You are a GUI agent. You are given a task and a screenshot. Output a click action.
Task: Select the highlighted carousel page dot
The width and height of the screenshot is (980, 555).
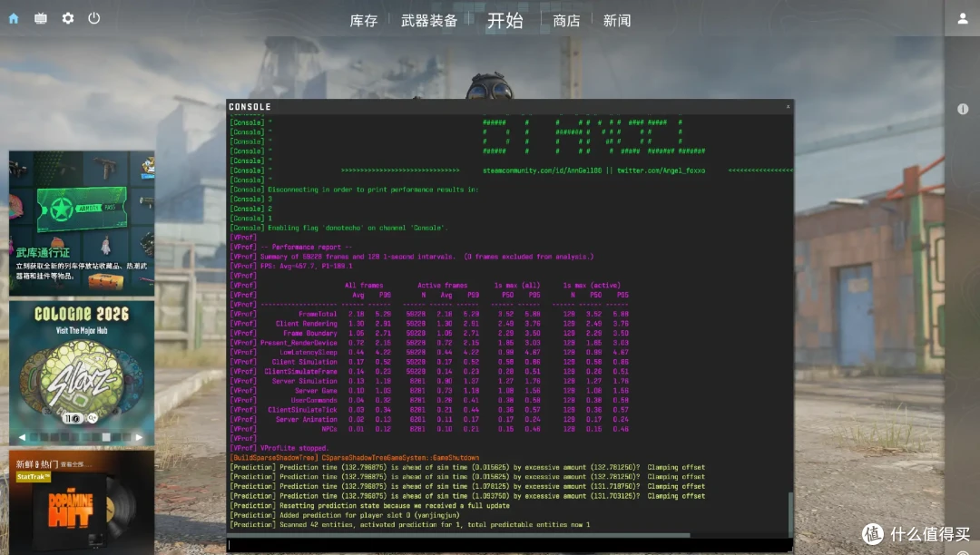point(106,437)
